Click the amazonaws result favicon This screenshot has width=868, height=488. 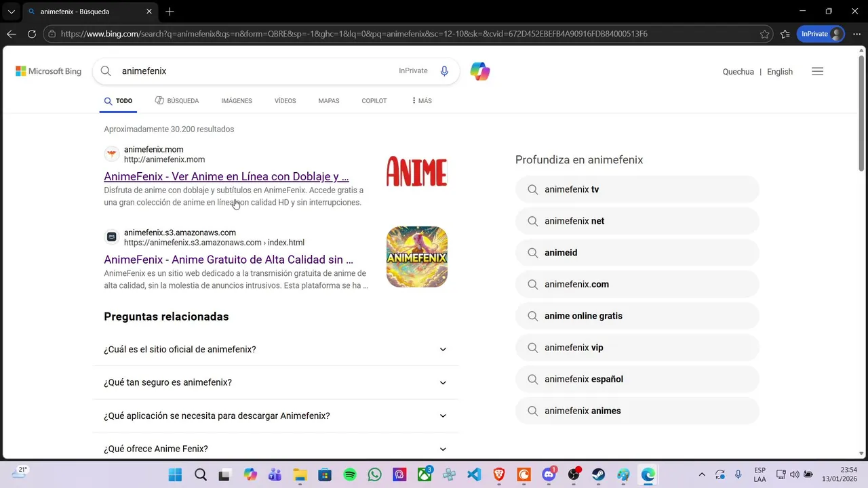pyautogui.click(x=112, y=237)
